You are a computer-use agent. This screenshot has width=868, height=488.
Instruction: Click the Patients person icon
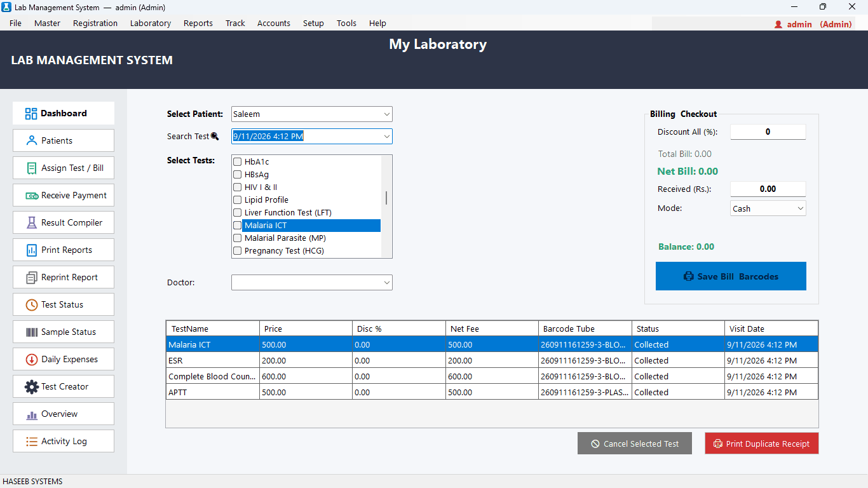(31, 141)
